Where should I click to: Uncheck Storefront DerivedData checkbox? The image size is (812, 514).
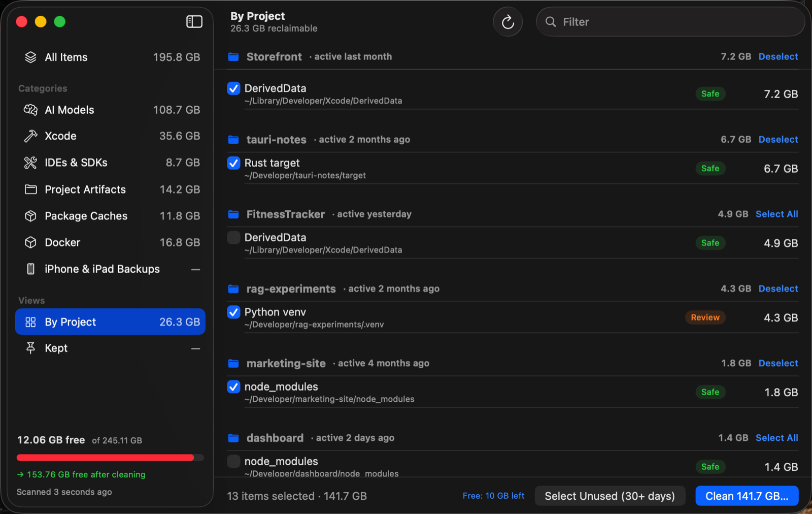pos(233,88)
